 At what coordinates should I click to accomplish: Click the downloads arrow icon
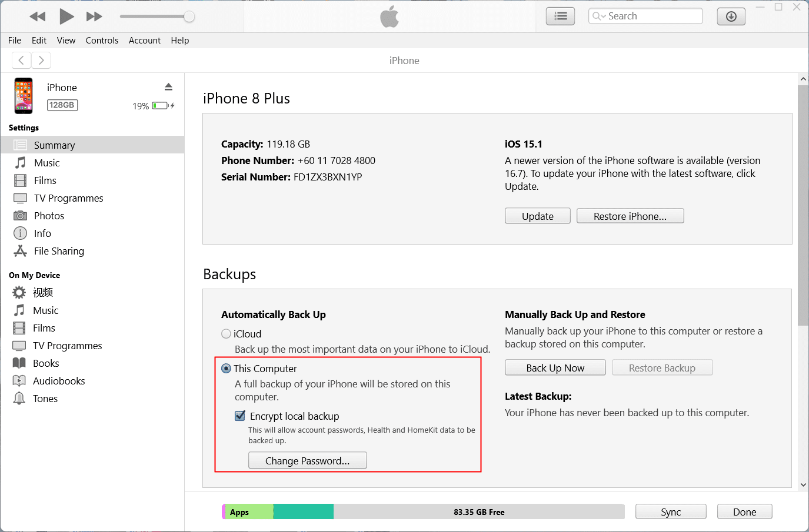[731, 16]
